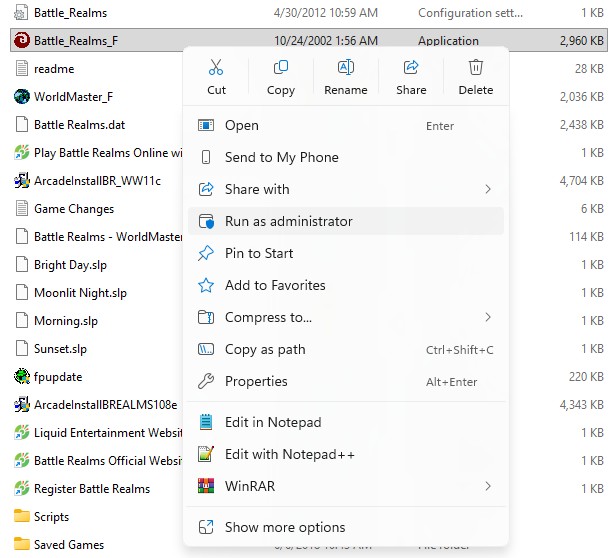The width and height of the screenshot is (616, 558).
Task: Click the Rename icon
Action: [x=346, y=67]
